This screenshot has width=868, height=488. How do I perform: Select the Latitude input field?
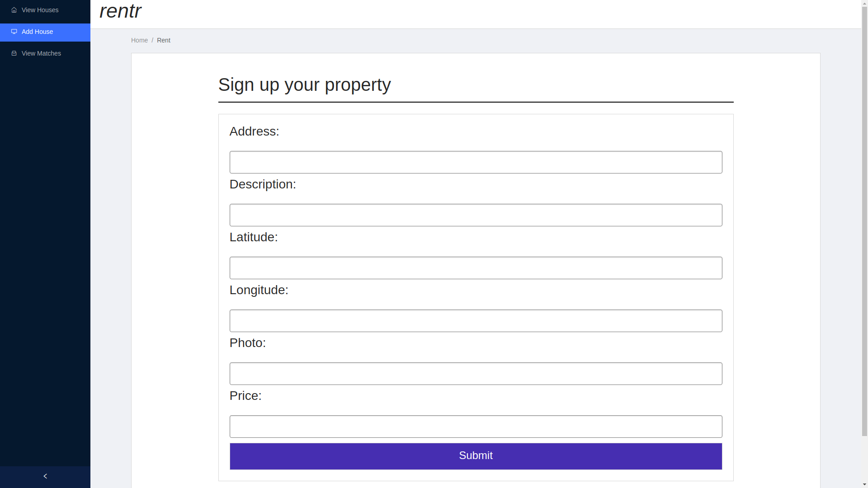pos(476,268)
